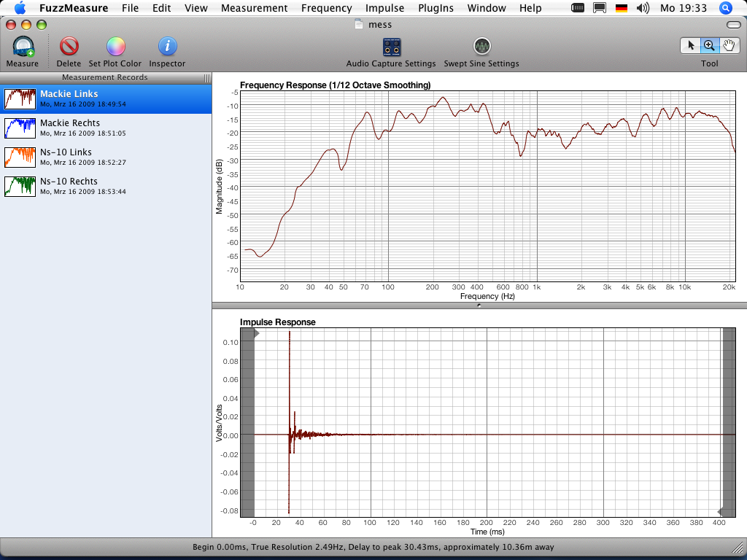Viewport: 747px width, 560px height.
Task: Click Mackie Links date 18:49:54
Action: 83,104
